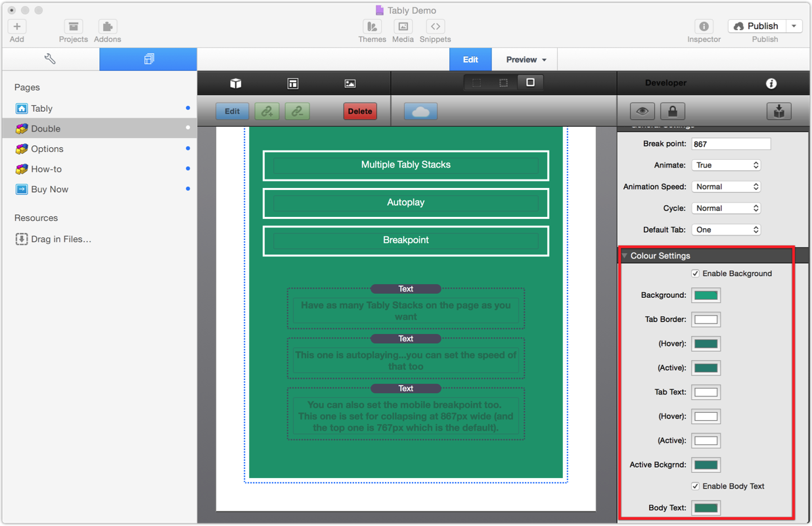Toggle stack visibility with the eye button
Screen dimensions: 812x526
(x=643, y=111)
